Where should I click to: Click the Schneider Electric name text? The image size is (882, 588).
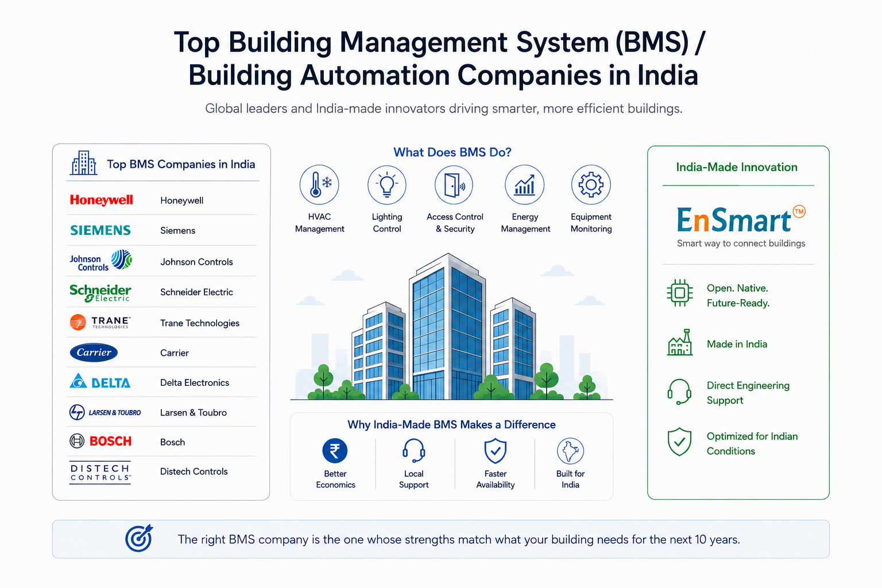point(196,292)
